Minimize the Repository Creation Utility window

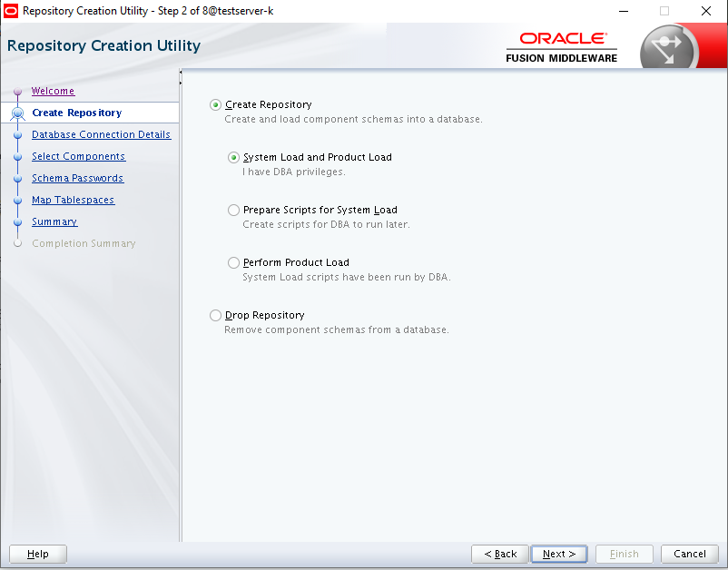624,11
